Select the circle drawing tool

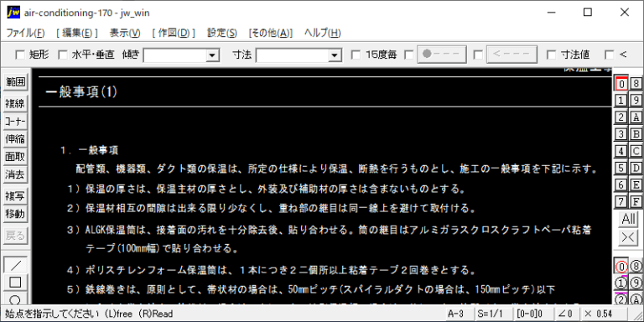pyautogui.click(x=15, y=299)
